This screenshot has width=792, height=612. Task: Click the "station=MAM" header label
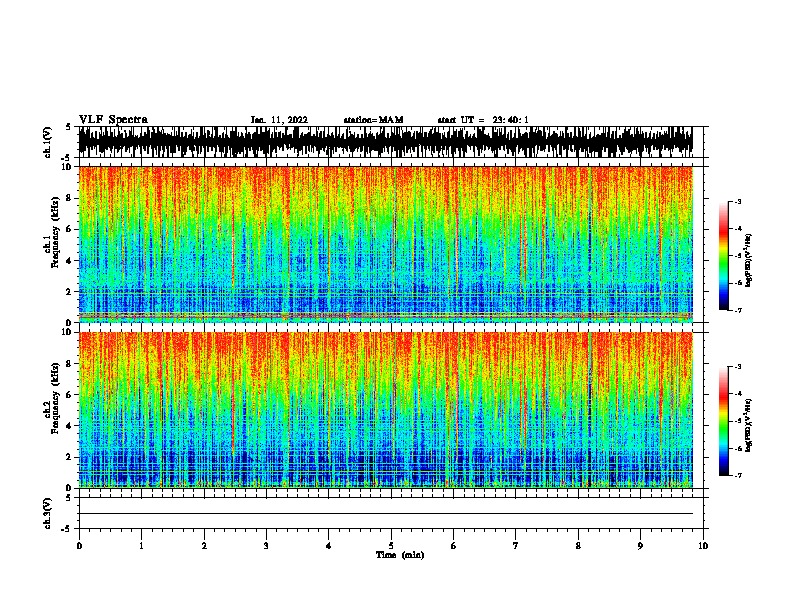(x=373, y=120)
